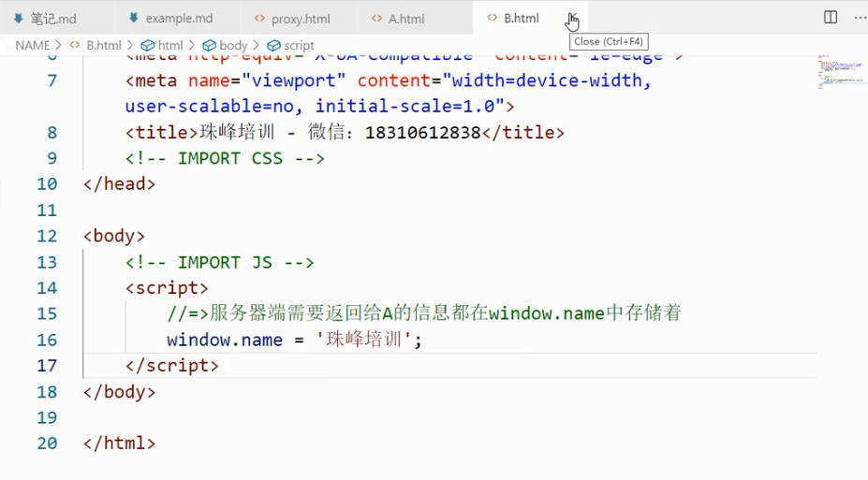Select script element in breadcrumb
The height and width of the screenshot is (480, 868).
tap(299, 45)
